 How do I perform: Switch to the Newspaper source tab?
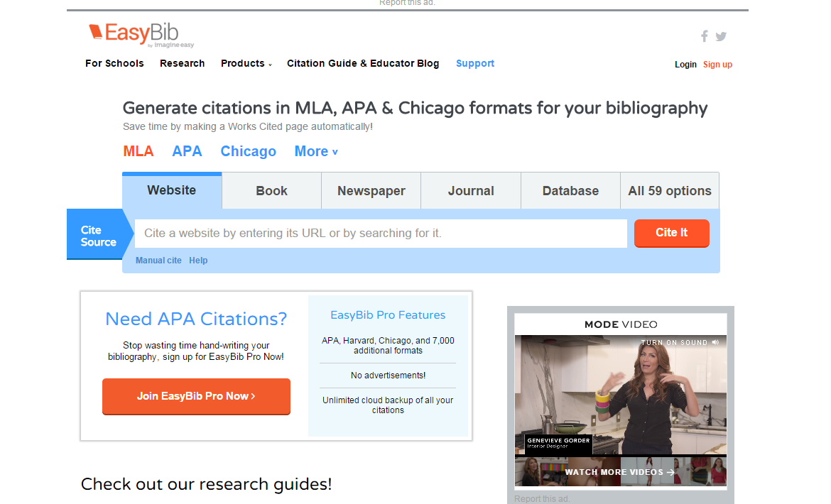point(371,190)
